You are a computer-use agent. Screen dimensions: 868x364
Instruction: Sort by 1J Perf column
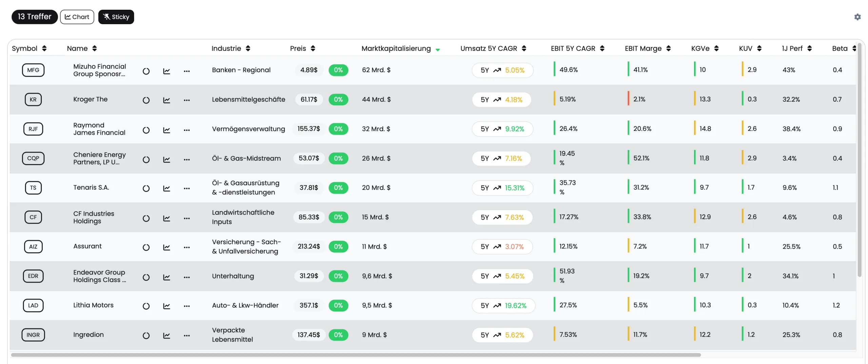coord(796,48)
